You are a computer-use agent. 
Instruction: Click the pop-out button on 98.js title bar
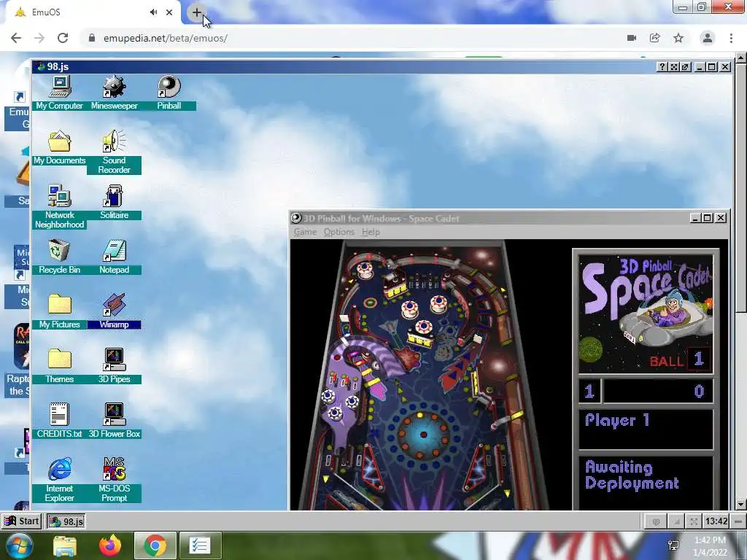tap(685, 67)
